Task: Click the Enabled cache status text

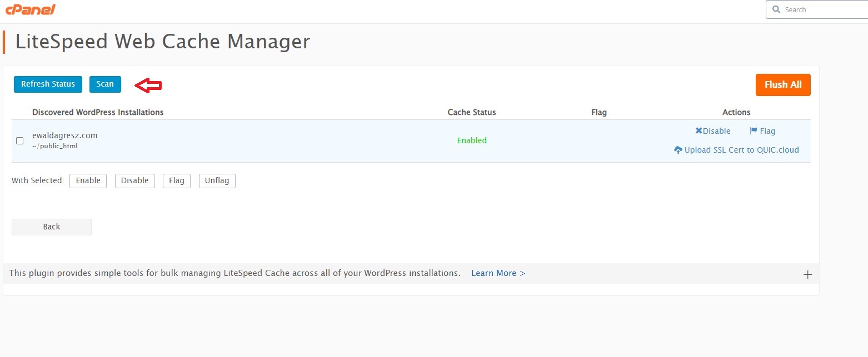Action: tap(472, 141)
